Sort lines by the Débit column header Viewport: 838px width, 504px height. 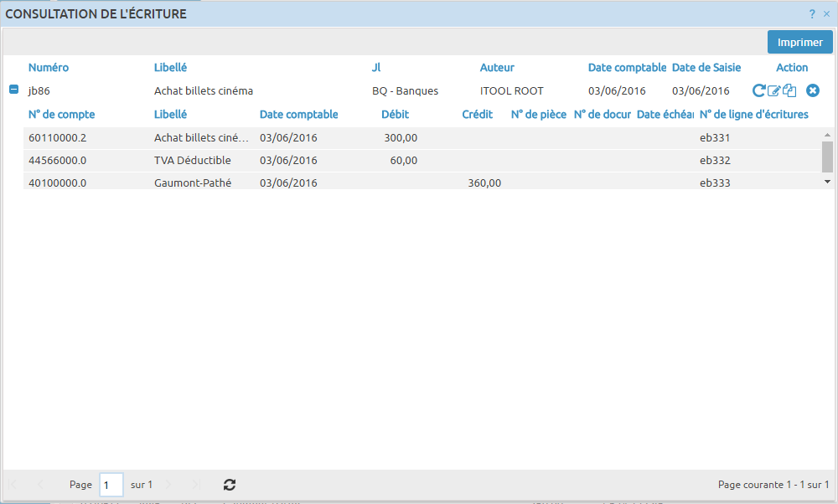[395, 115]
